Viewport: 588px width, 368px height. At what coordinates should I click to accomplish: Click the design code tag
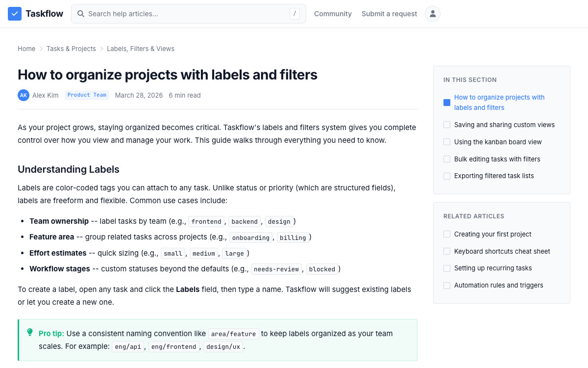tap(279, 222)
